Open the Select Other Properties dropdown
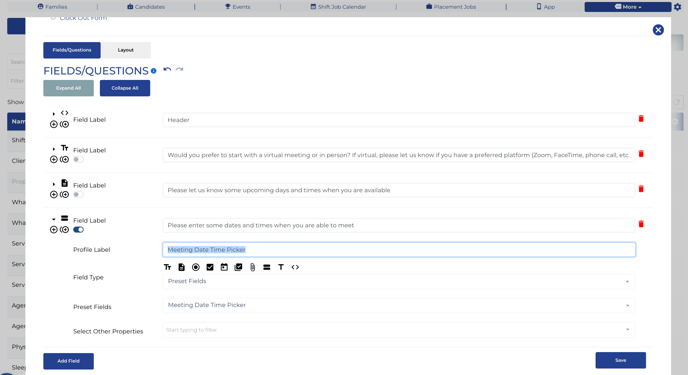The height and width of the screenshot is (375, 688). click(x=399, y=330)
